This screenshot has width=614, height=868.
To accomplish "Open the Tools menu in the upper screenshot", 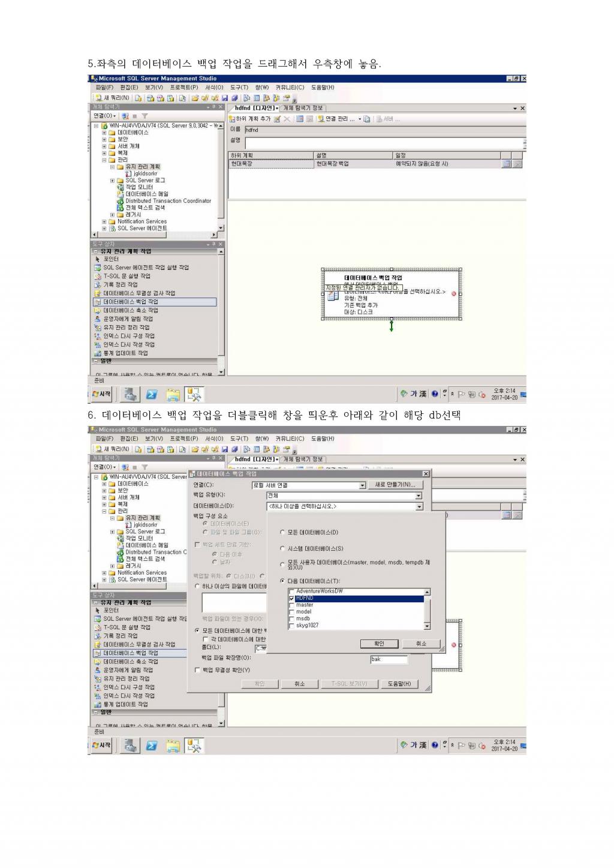I will click(239, 88).
